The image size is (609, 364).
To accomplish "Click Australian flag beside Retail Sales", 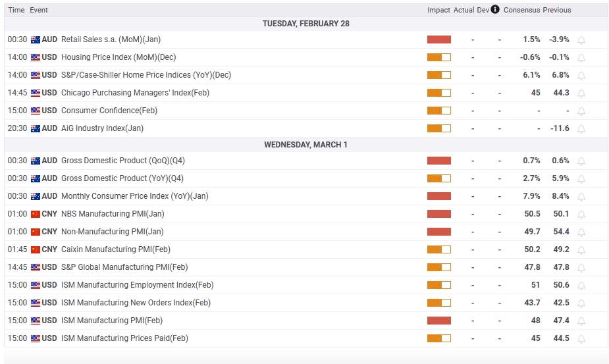I will tap(36, 39).
